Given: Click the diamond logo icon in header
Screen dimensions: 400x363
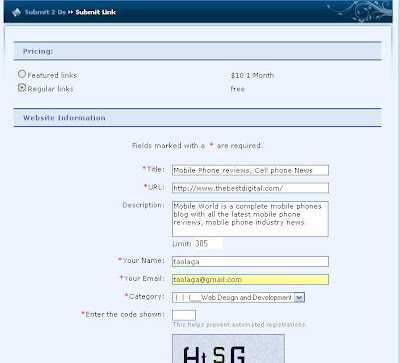Looking at the screenshot, I should tap(16, 12).
